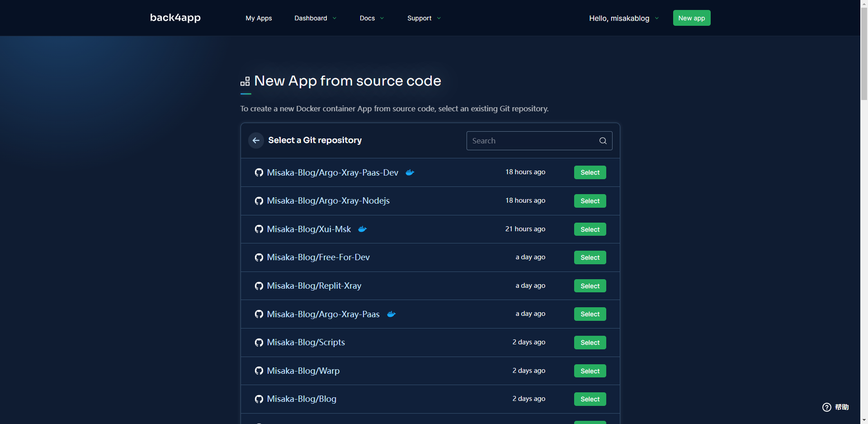Click the GitHub icon for Misaka-Blog/Argo-Xray-Paas

pyautogui.click(x=259, y=314)
